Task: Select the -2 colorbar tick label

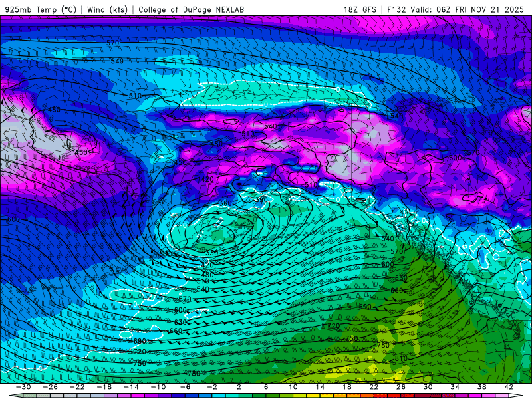Action: pyautogui.click(x=212, y=387)
